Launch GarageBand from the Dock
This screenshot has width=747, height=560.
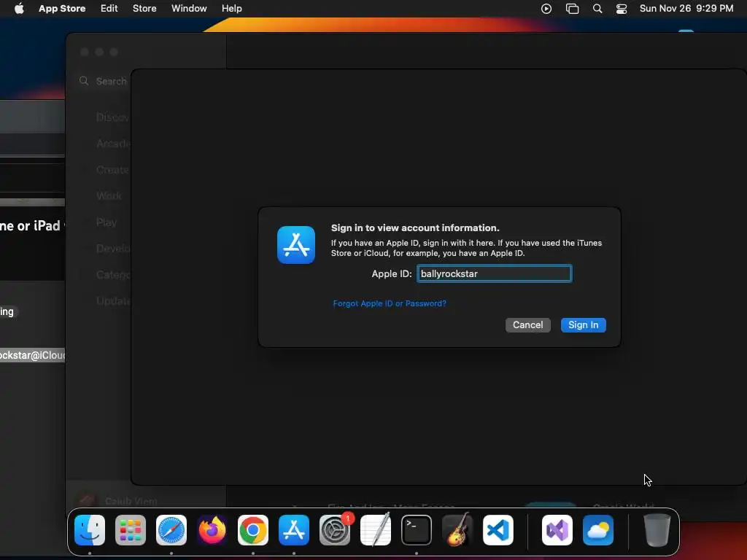click(x=457, y=530)
